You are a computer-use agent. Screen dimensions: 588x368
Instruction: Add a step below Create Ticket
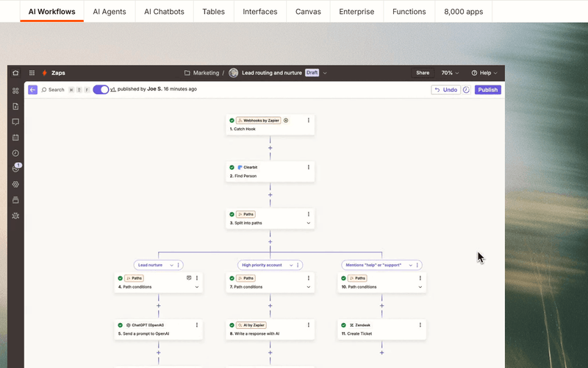click(x=381, y=353)
